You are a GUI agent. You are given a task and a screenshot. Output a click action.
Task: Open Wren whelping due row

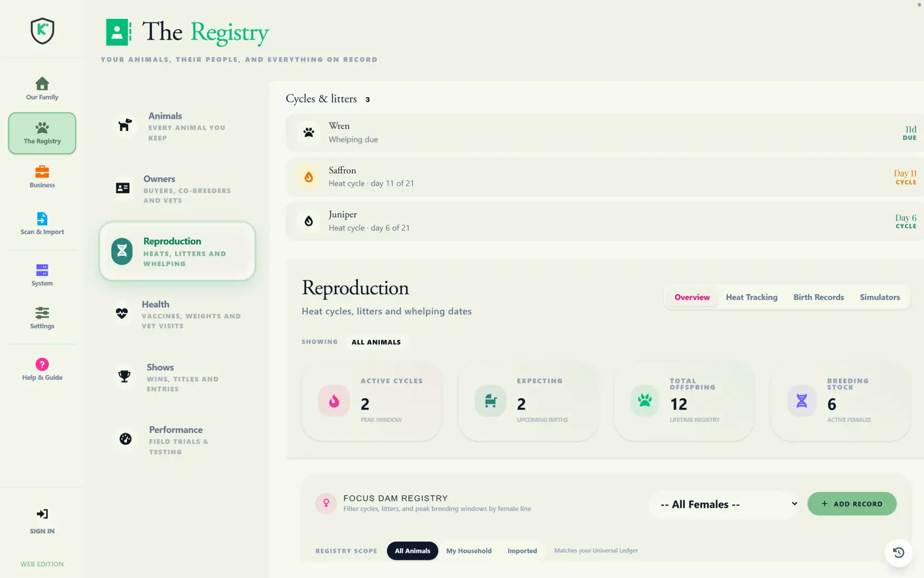click(x=605, y=133)
